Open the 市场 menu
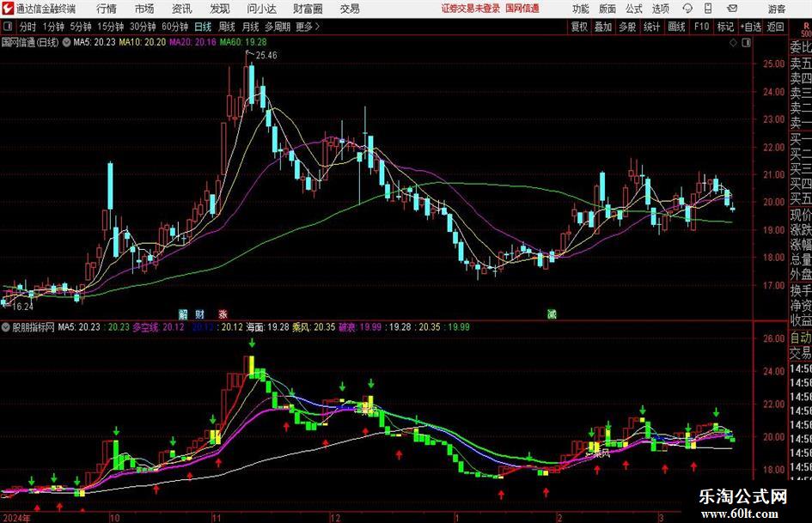This screenshot has width=812, height=523. pyautogui.click(x=144, y=9)
